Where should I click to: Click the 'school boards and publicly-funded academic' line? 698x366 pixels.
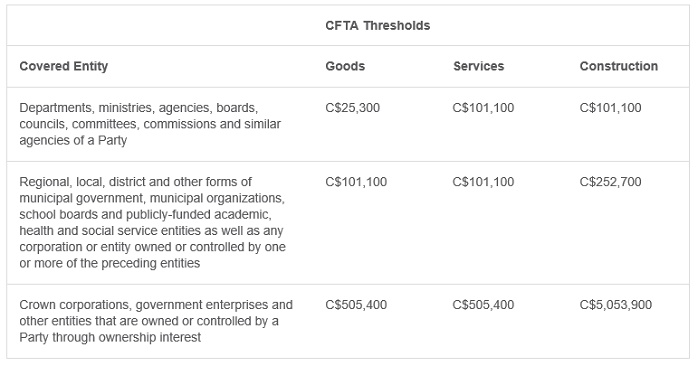(x=145, y=215)
